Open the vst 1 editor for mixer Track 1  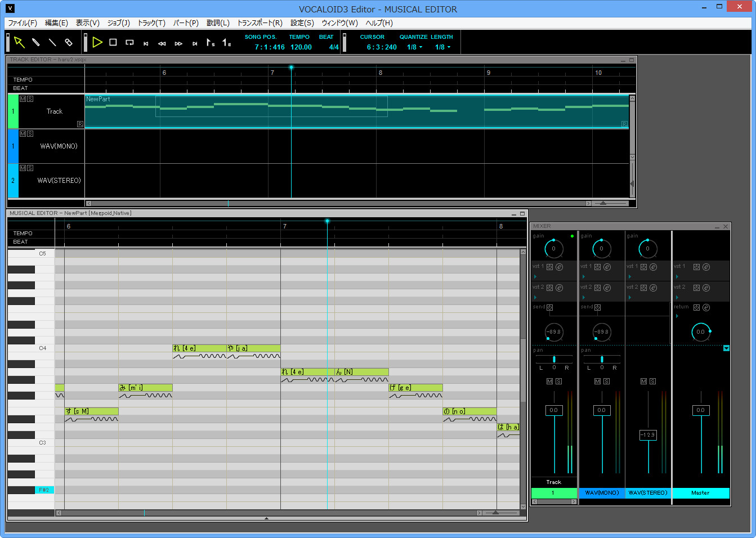coord(559,267)
